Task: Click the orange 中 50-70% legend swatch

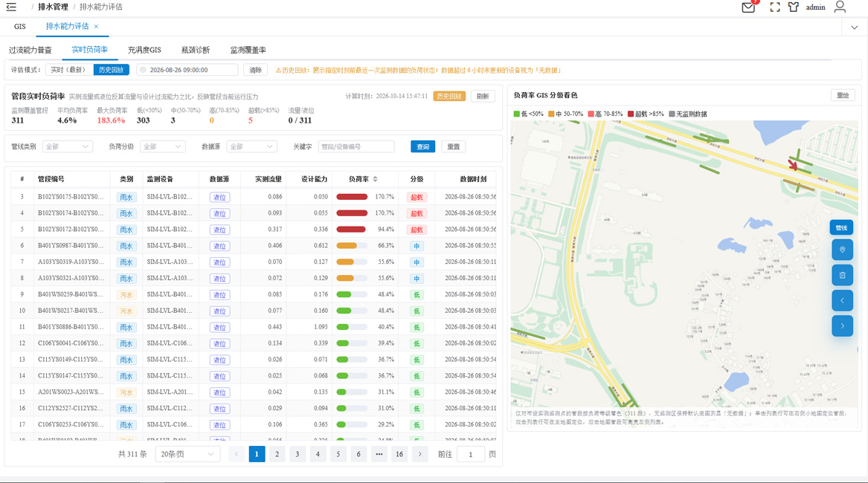Action: 551,114
